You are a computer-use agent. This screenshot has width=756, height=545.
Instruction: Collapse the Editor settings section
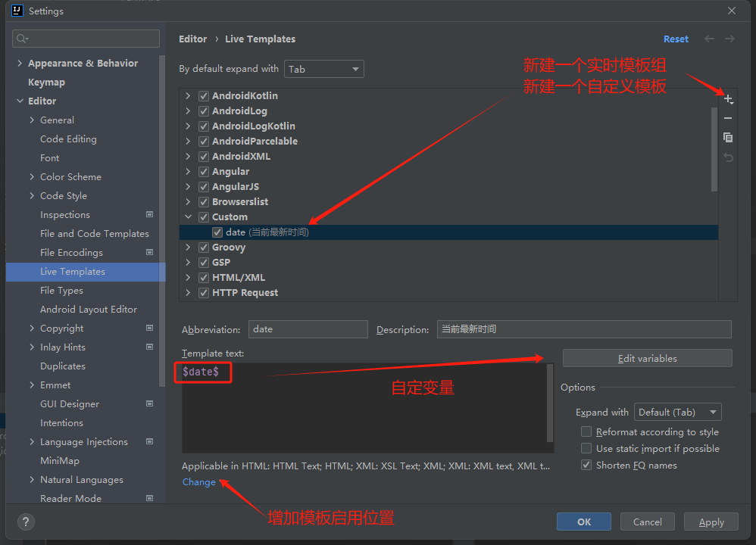(20, 101)
